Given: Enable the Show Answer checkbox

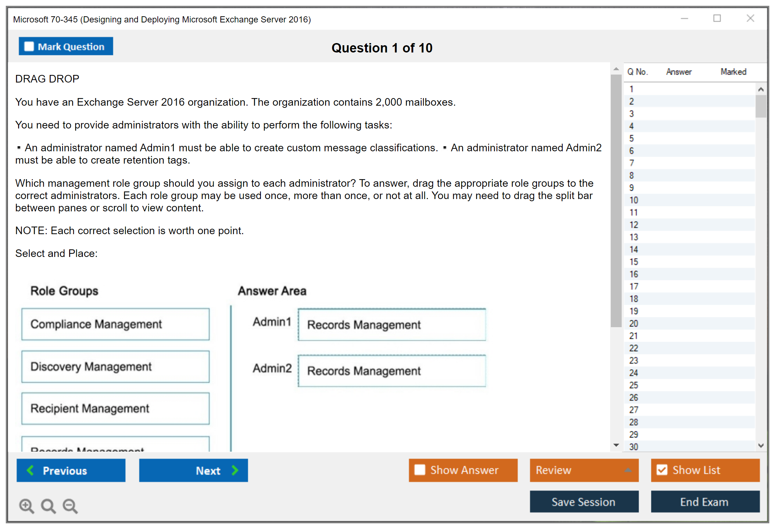Looking at the screenshot, I should click(420, 470).
